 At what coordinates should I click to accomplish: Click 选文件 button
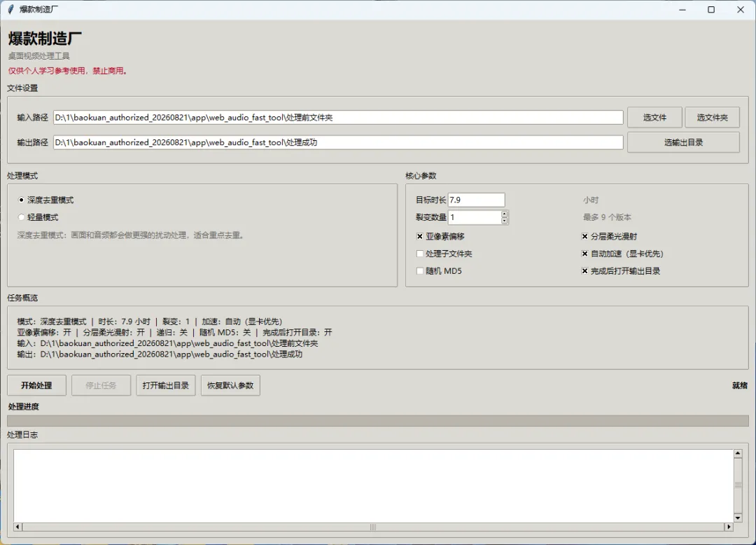[654, 117]
